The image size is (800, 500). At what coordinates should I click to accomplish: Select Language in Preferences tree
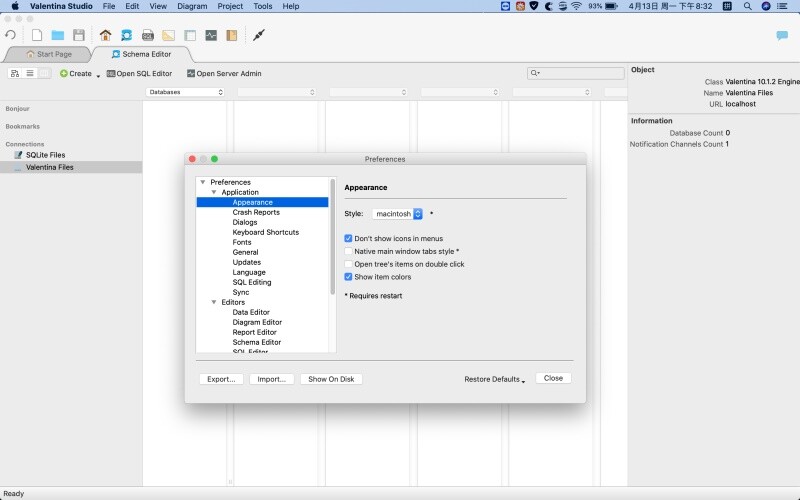[x=249, y=272]
